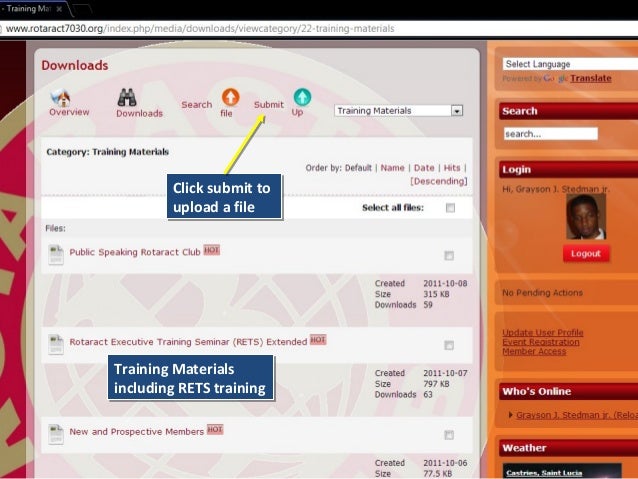
Task: Click the 'Category: Training Materials' heading
Action: (107, 152)
